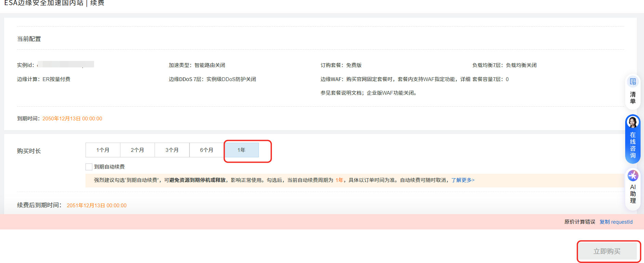The width and height of the screenshot is (644, 263).
Task: Click 边缘计算: ER按量付费 text
Action: 44,79
